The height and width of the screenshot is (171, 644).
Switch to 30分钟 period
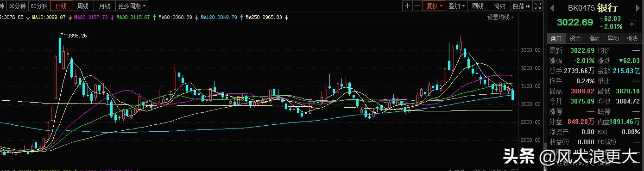pos(17,6)
